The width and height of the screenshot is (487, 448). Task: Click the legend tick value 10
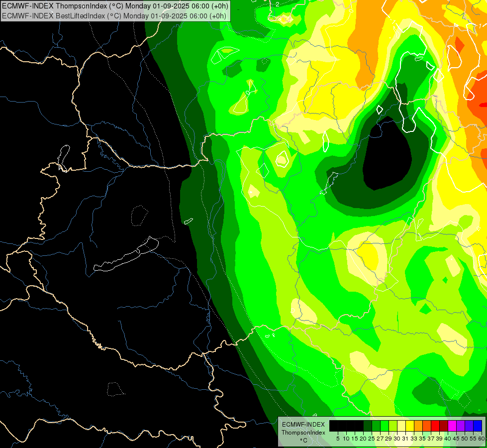coord(346,439)
